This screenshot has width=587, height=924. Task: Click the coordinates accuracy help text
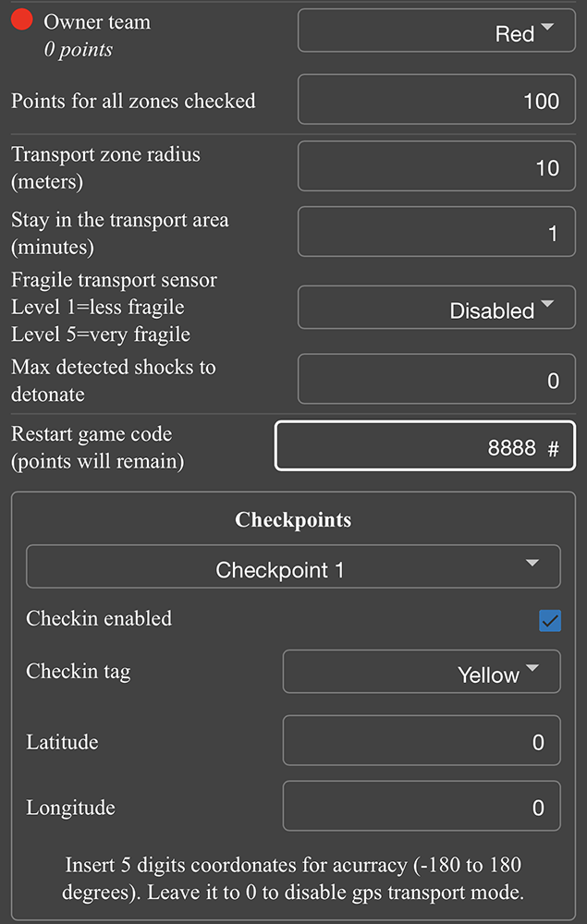tap(293, 879)
